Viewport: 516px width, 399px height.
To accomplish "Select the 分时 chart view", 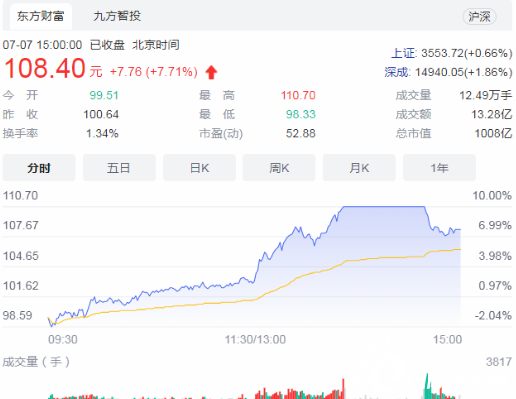I will point(39,168).
